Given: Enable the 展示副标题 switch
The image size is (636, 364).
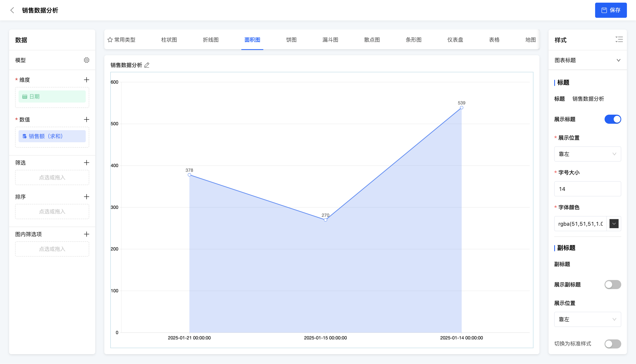Looking at the screenshot, I should [x=613, y=285].
